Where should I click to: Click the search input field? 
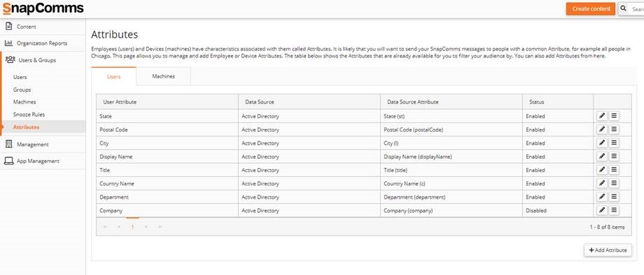point(636,8)
